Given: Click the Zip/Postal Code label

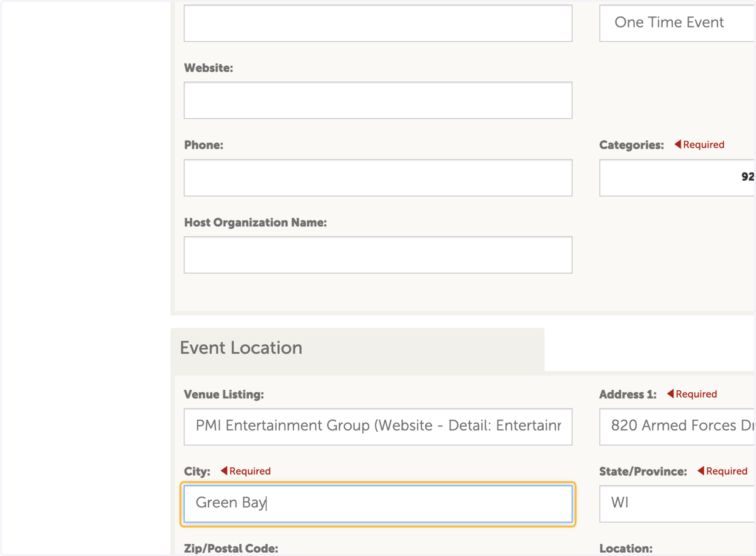Looking at the screenshot, I should pos(231,548).
